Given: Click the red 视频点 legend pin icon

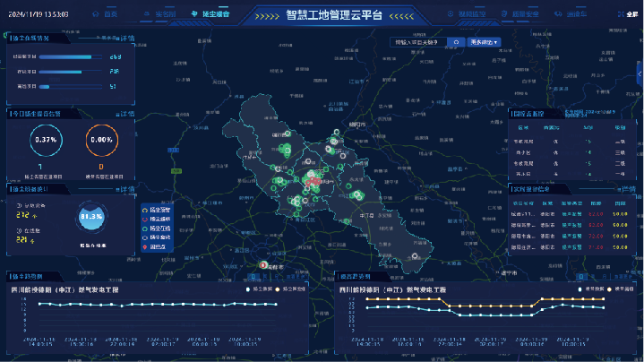Looking at the screenshot, I should pos(144,246).
